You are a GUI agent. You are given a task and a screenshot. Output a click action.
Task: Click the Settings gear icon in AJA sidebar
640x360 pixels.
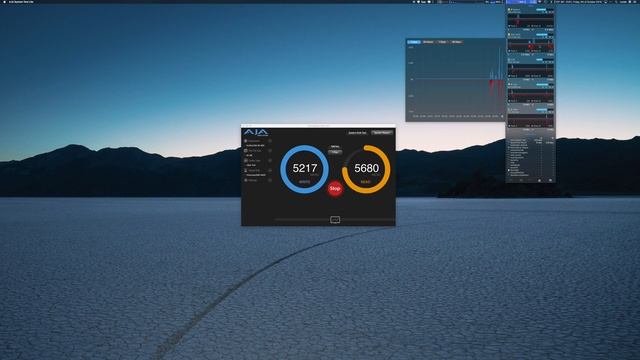click(246, 180)
